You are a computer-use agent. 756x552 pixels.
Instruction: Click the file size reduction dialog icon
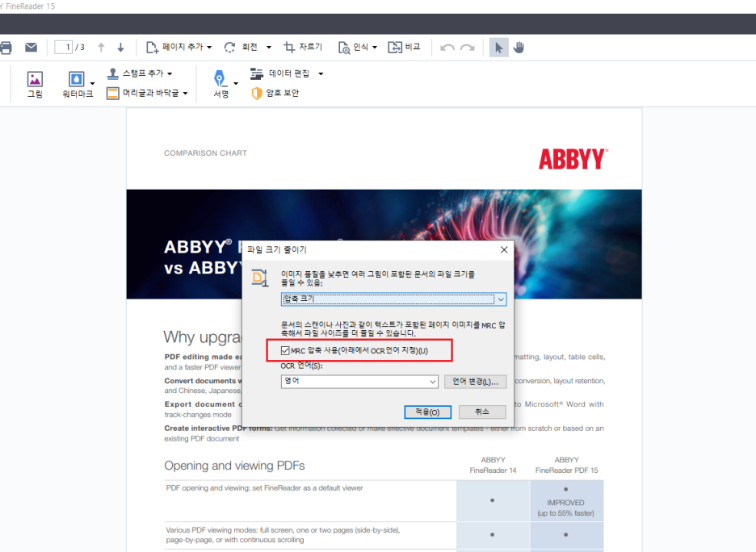click(x=260, y=278)
